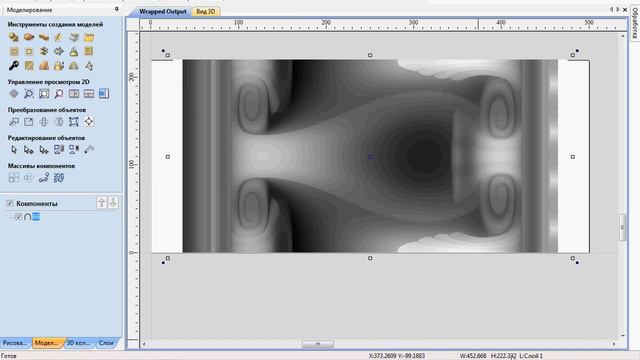Pin the Моделирование panel

117,9
